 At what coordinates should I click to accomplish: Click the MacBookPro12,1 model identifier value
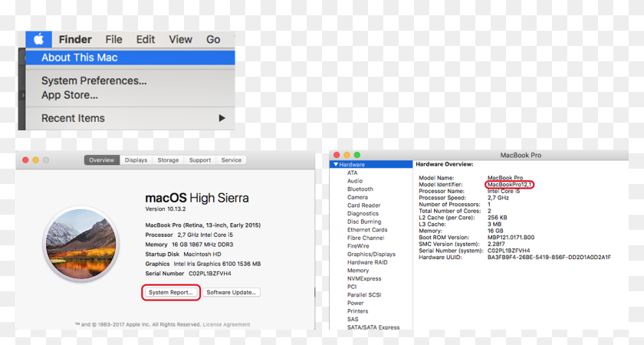[509, 185]
